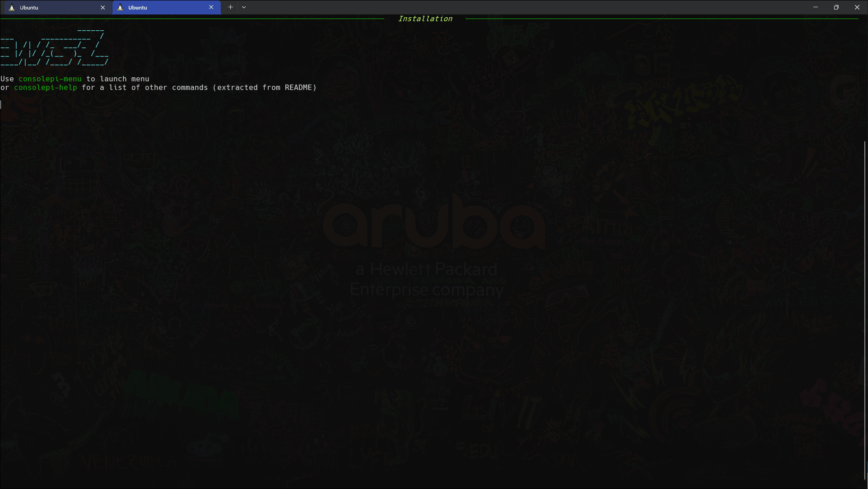
Task: Click the green consolepi-menu text
Action: (x=50, y=79)
